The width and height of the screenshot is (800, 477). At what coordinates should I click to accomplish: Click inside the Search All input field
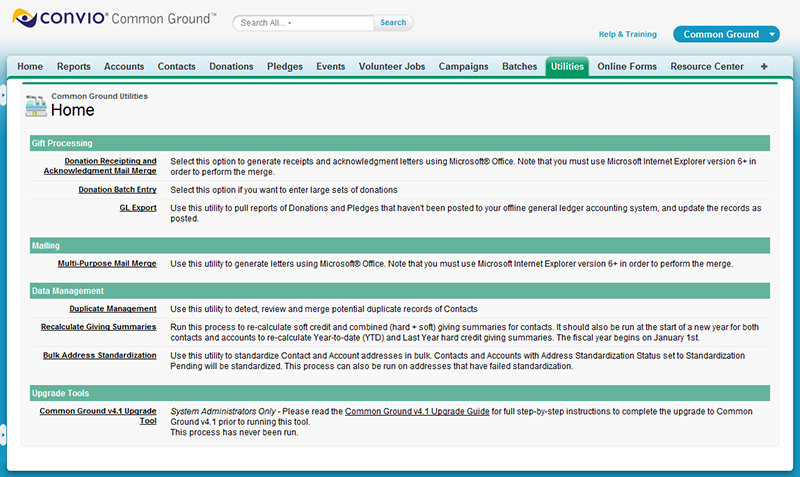click(x=303, y=23)
